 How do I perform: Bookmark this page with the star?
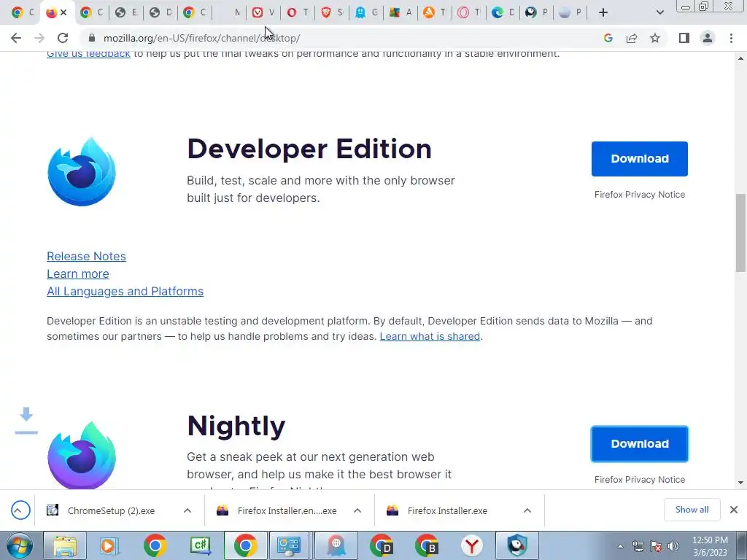pos(655,38)
